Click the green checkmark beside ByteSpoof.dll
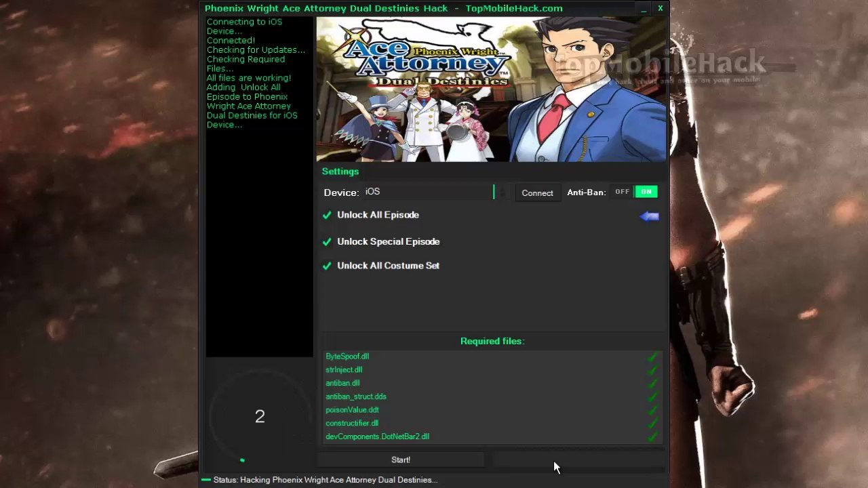This screenshot has width=868, height=488. (x=652, y=357)
